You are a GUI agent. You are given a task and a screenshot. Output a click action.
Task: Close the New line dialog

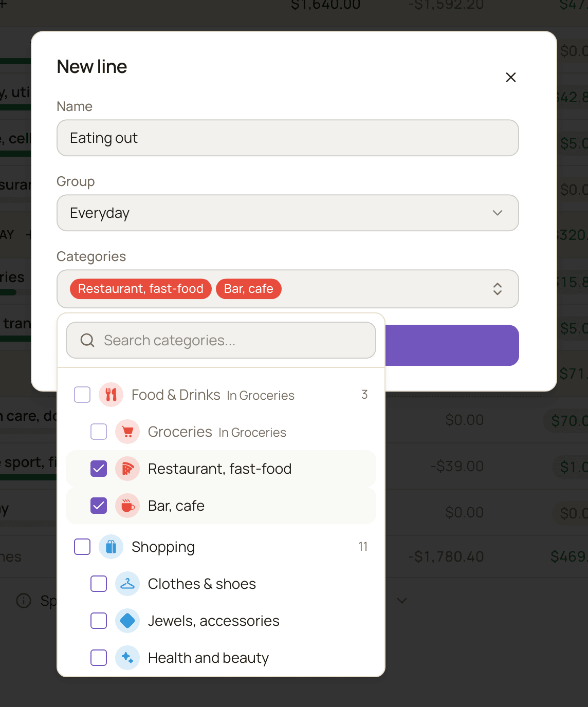(510, 77)
